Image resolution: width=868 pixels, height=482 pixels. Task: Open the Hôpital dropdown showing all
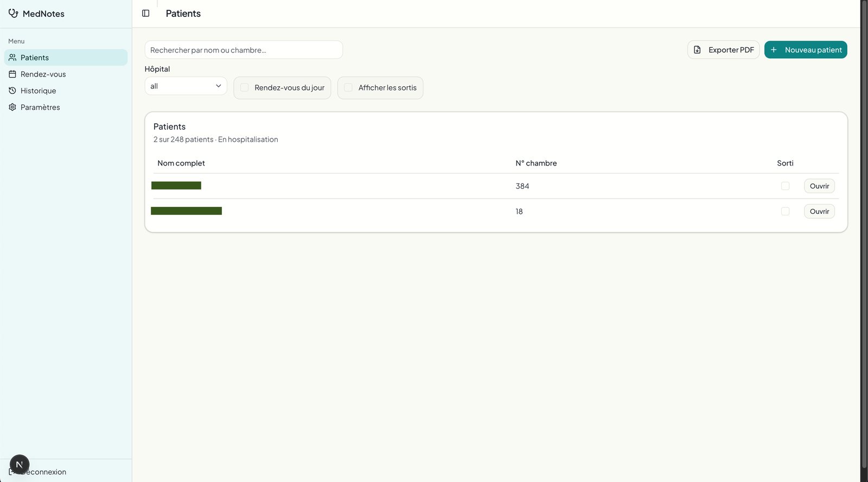(186, 86)
